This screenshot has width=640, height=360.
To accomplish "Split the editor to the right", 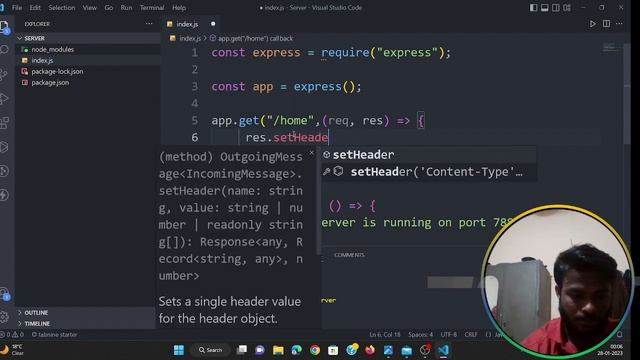I will 606,24.
